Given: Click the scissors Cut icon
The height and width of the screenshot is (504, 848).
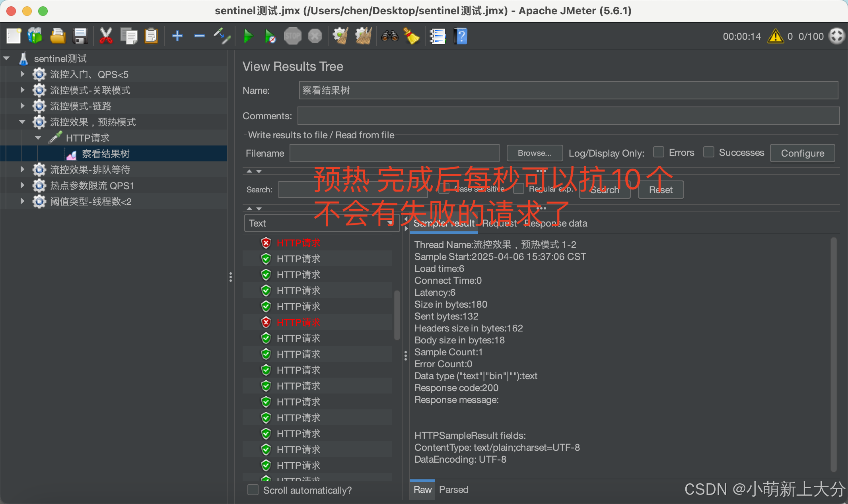Looking at the screenshot, I should click(x=106, y=36).
